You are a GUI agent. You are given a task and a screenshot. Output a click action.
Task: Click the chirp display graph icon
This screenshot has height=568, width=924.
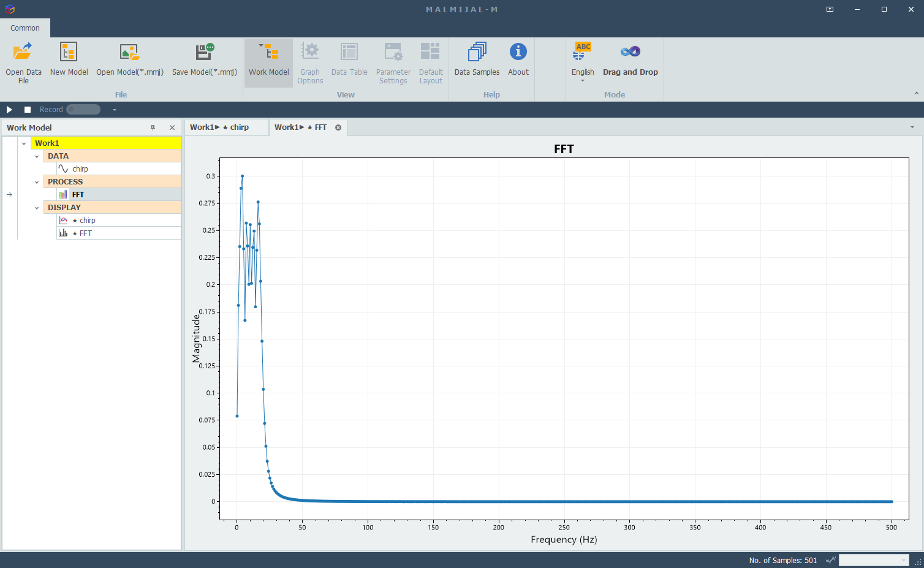coord(63,220)
